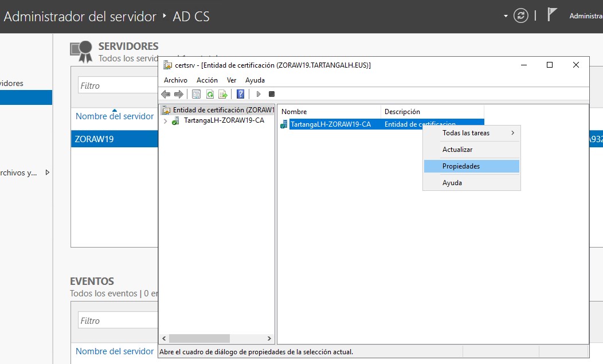603x364 pixels.
Task: Open the notifications flag in Server Manager
Action: (x=552, y=15)
